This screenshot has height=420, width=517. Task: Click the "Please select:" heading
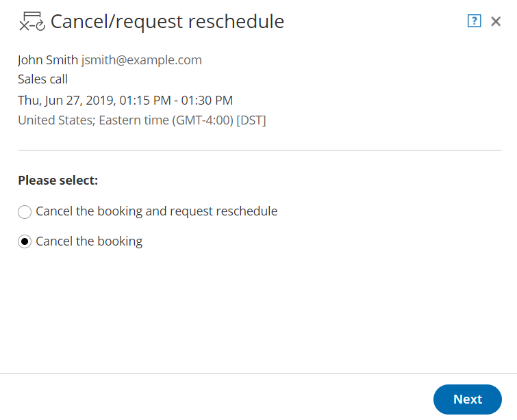pos(58,181)
